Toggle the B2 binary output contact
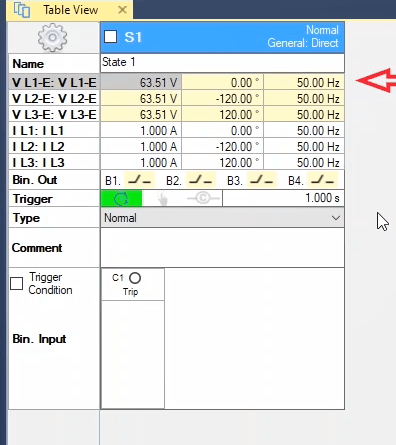 tap(201, 180)
